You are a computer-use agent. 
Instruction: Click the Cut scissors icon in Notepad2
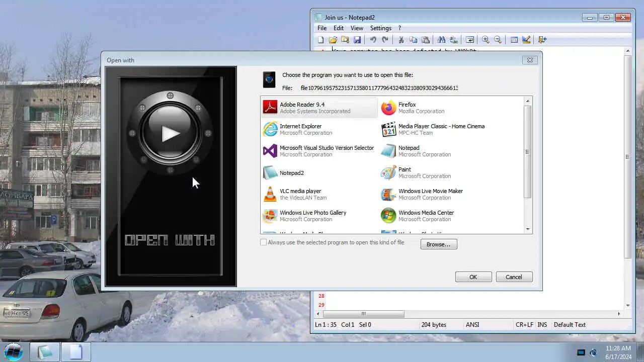(x=401, y=40)
